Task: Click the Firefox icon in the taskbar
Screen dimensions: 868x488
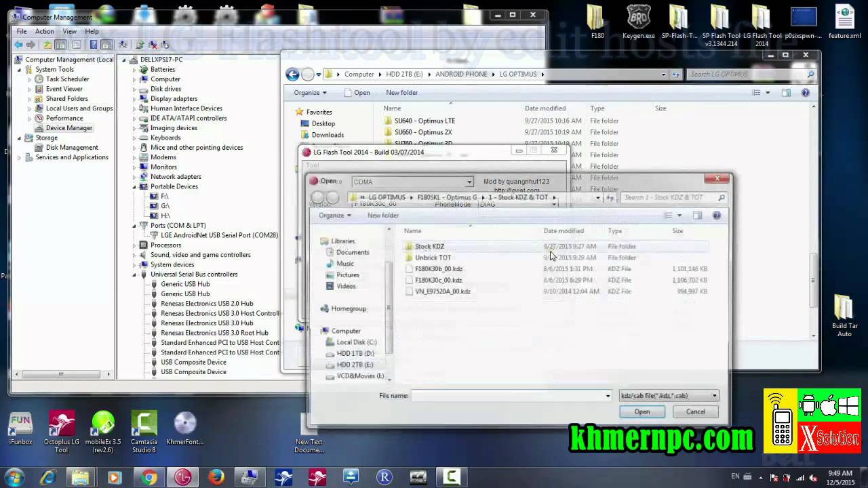Action: [216, 478]
